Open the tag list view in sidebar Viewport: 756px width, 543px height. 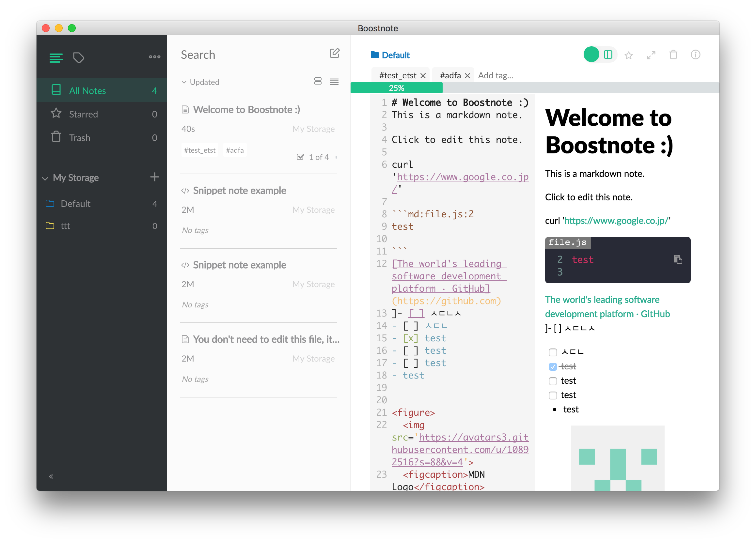[x=79, y=57]
